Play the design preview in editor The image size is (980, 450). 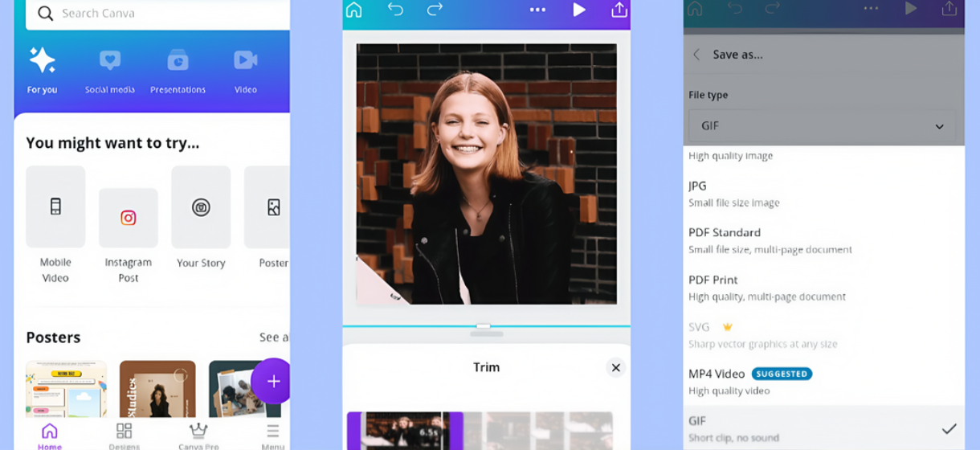(579, 10)
